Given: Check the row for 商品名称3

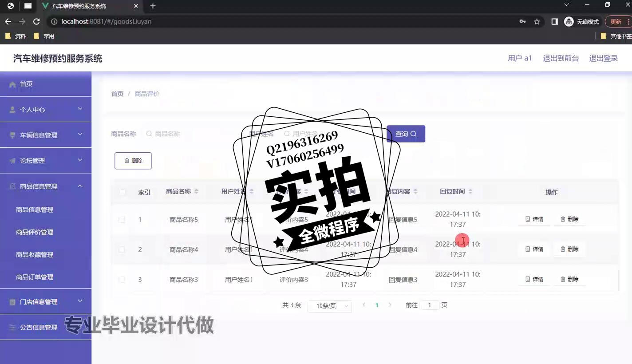Looking at the screenshot, I should pyautogui.click(x=122, y=280).
